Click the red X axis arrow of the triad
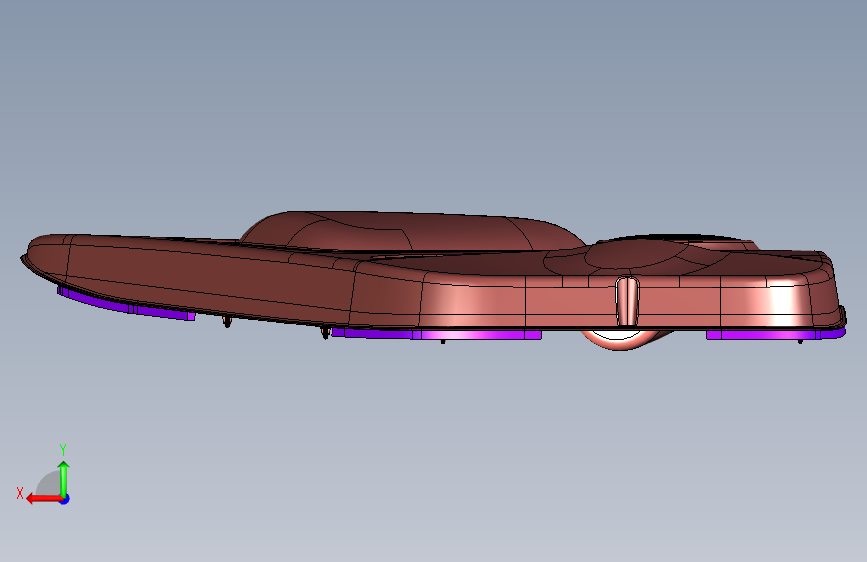This screenshot has width=867, height=562. click(43, 499)
